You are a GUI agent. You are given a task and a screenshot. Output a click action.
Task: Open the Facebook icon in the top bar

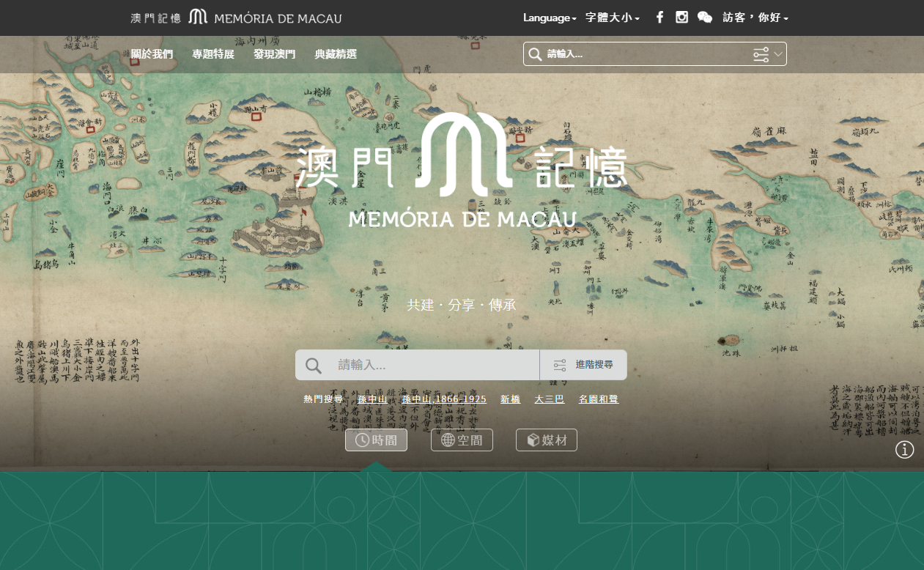tap(659, 17)
